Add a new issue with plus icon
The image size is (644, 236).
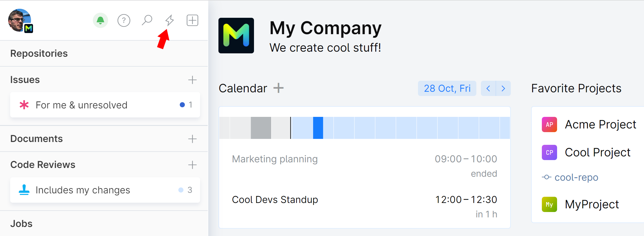[x=192, y=80]
